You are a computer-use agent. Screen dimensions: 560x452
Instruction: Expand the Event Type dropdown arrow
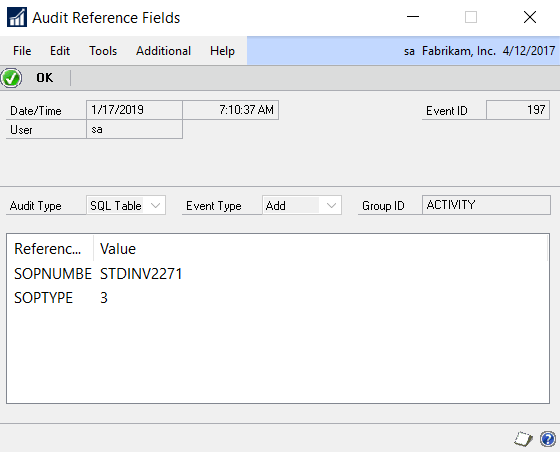(331, 205)
